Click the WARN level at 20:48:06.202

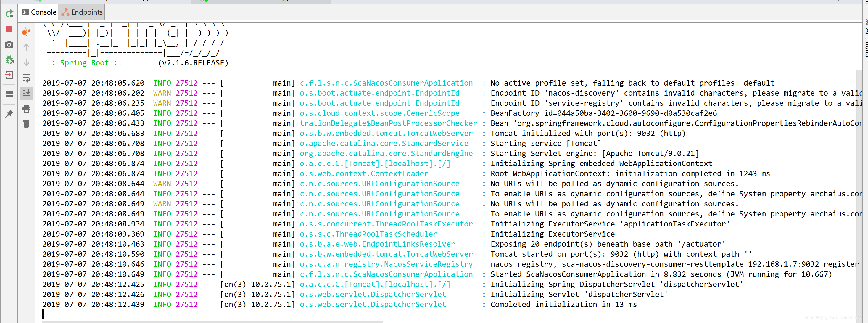(x=162, y=93)
